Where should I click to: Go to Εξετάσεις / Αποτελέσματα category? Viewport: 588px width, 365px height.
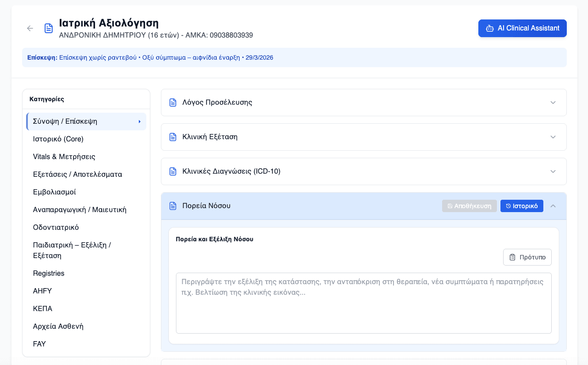click(x=77, y=175)
